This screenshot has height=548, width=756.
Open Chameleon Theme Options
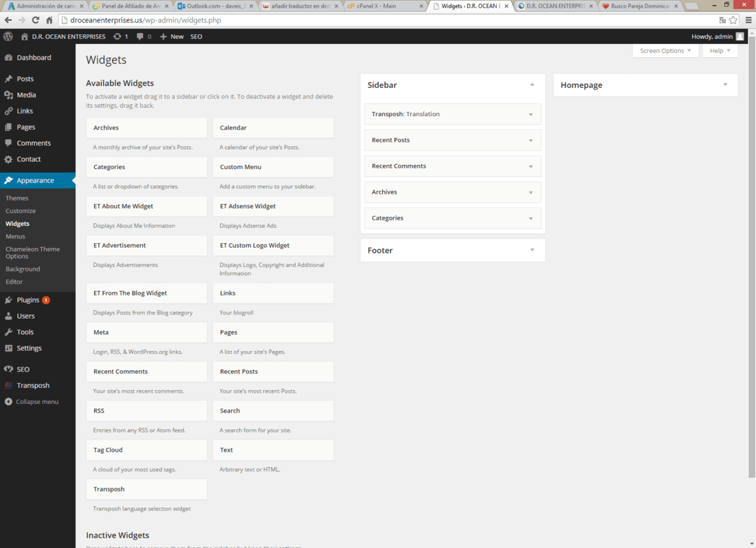pos(33,253)
